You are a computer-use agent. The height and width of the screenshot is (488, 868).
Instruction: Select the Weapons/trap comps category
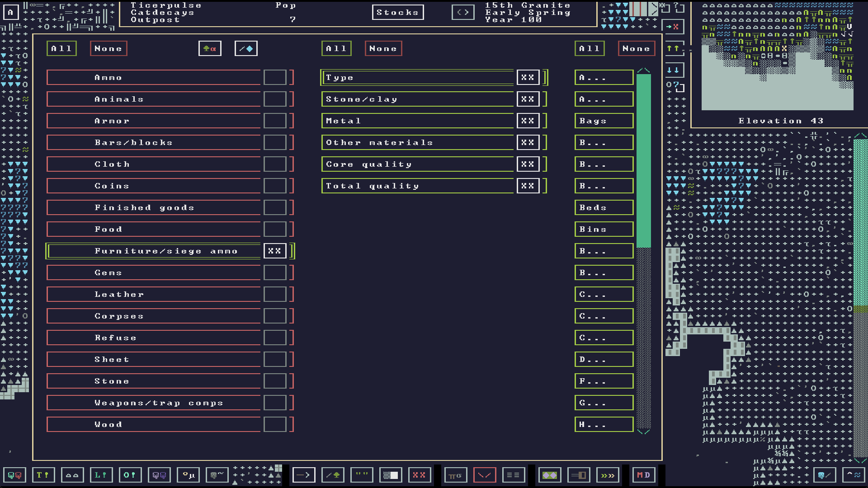(154, 403)
